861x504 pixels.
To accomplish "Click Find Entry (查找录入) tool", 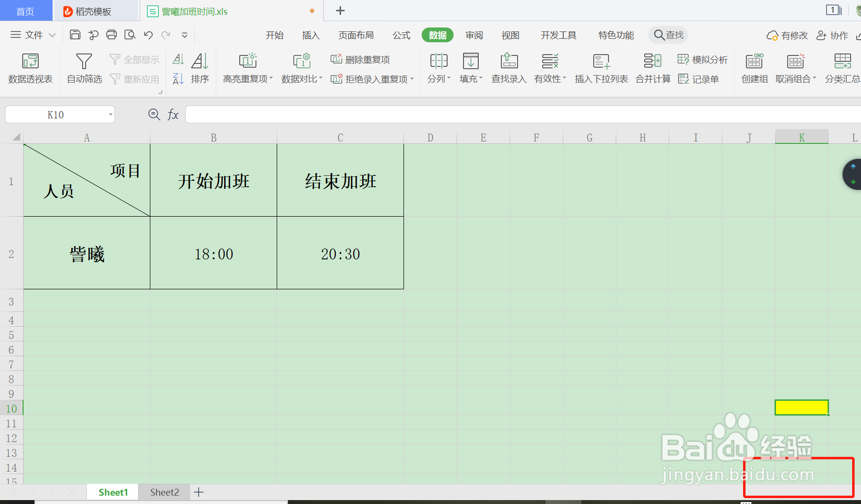I will point(509,68).
